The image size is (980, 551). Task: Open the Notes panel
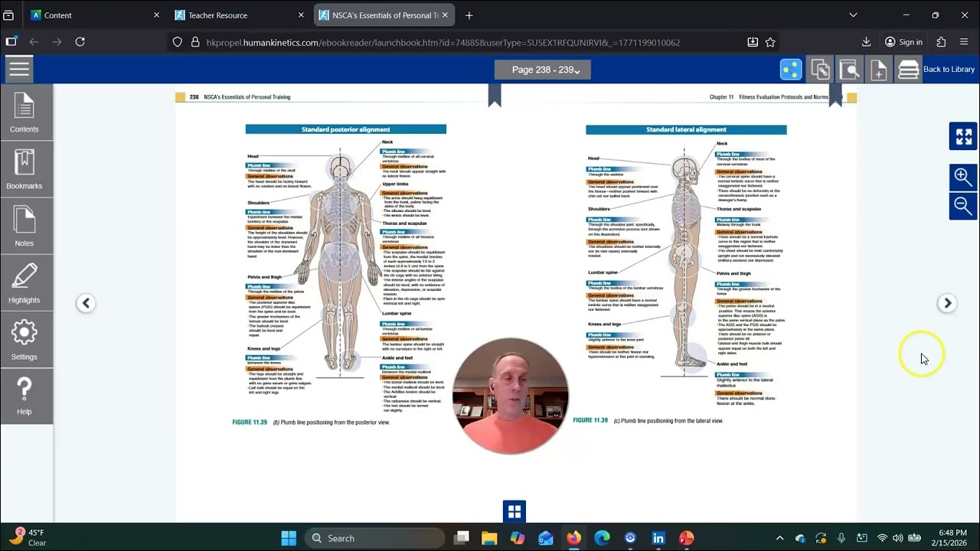tap(24, 227)
